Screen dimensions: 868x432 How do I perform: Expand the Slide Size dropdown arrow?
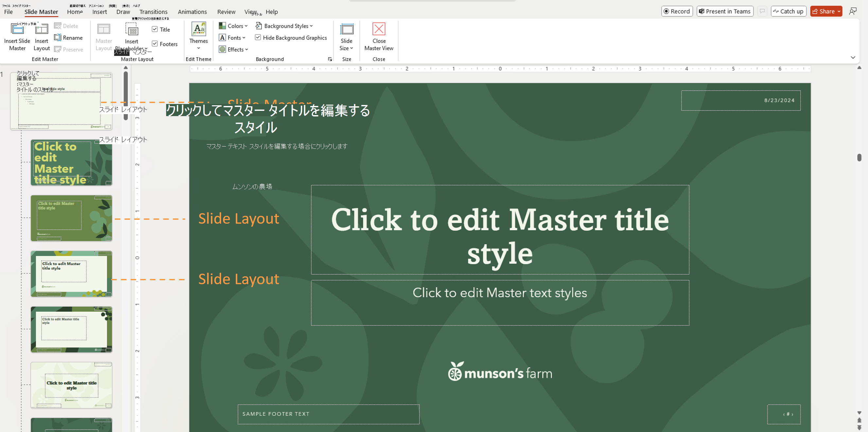tap(352, 48)
